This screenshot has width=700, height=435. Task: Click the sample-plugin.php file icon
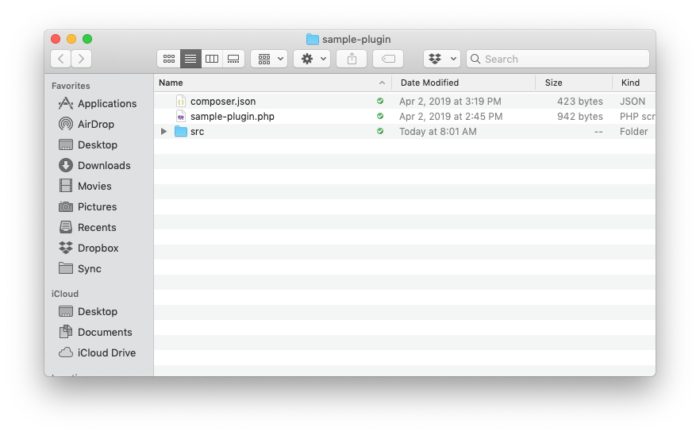(x=181, y=117)
